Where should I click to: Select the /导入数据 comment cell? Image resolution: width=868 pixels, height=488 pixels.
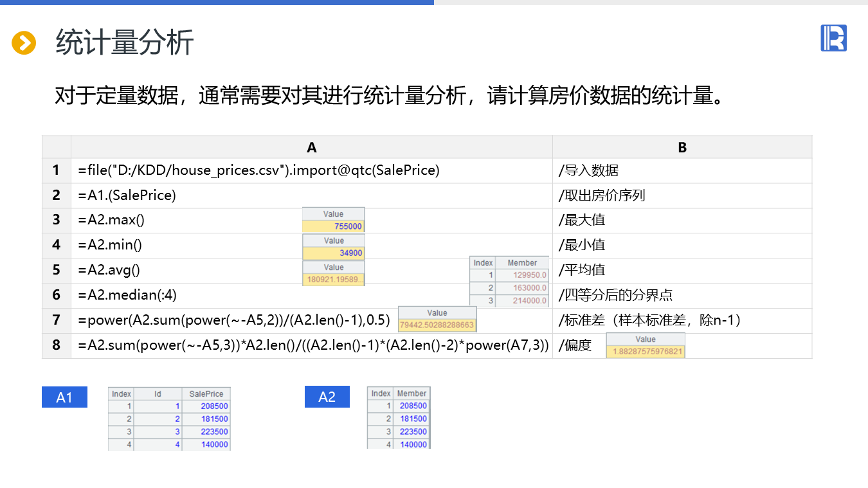[682, 170]
